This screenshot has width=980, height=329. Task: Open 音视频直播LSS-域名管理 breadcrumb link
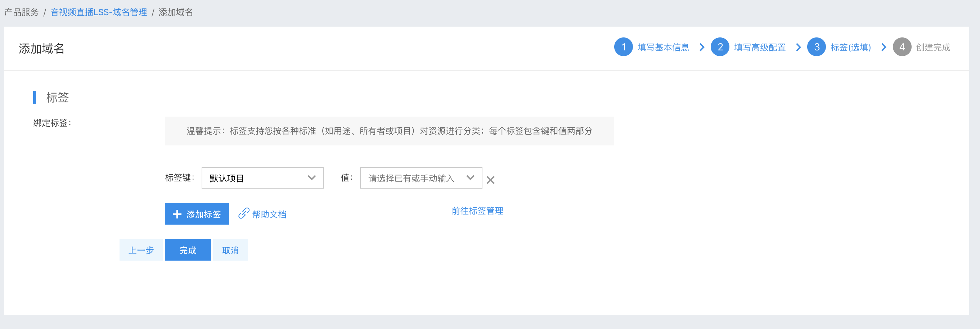99,12
